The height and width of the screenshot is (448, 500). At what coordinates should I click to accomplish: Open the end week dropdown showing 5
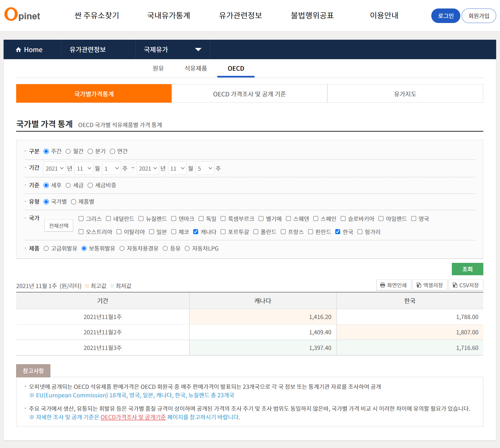pyautogui.click(x=205, y=168)
